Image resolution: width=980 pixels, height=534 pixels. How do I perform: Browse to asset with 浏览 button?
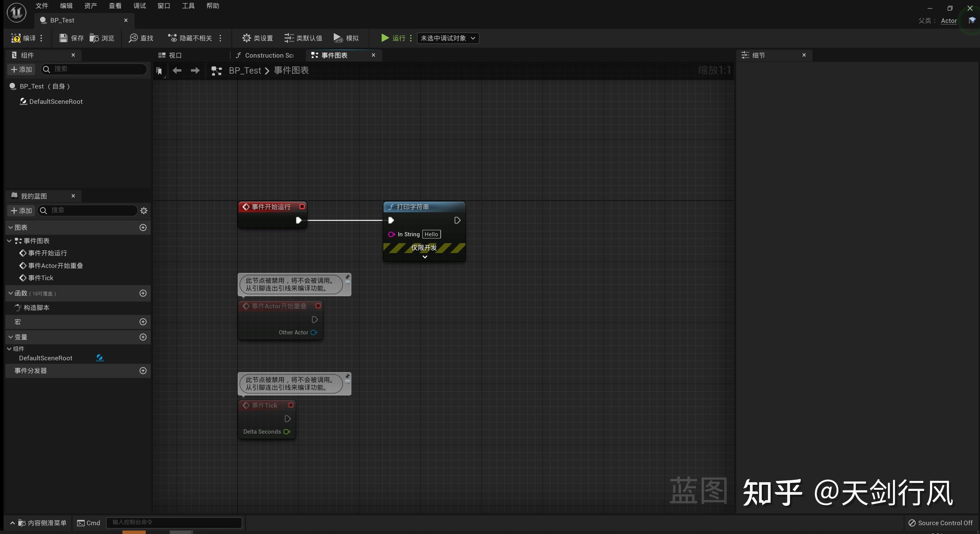tap(102, 38)
